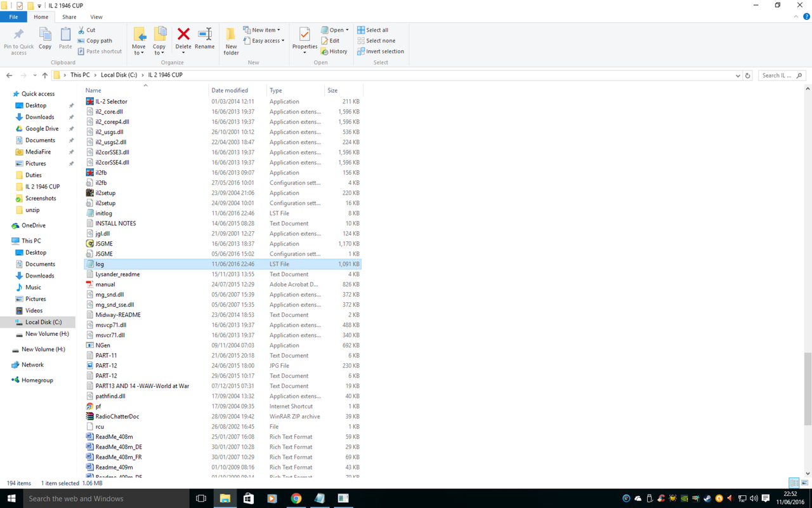812x508 pixels.
Task: Open the File menu tab
Action: pyautogui.click(x=13, y=17)
